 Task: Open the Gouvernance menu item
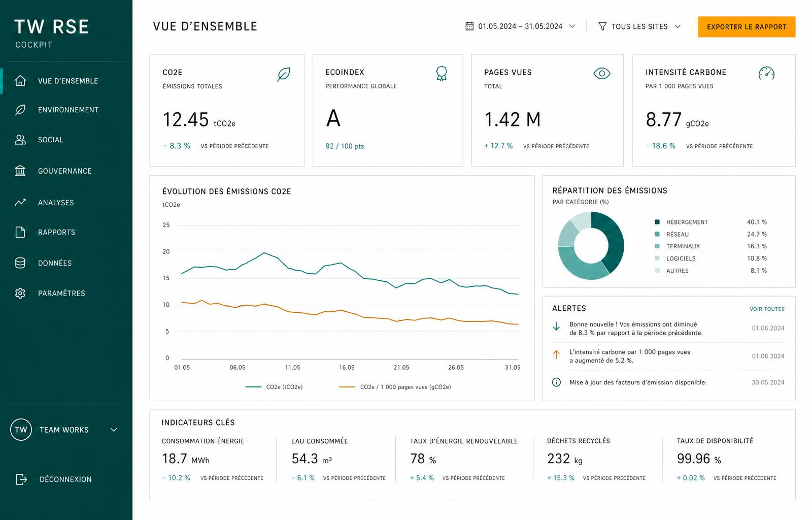(x=66, y=171)
